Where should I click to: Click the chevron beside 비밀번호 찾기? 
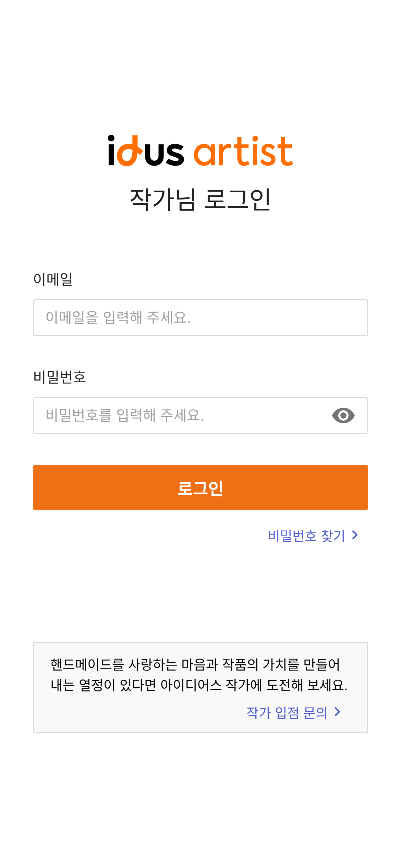pos(355,535)
